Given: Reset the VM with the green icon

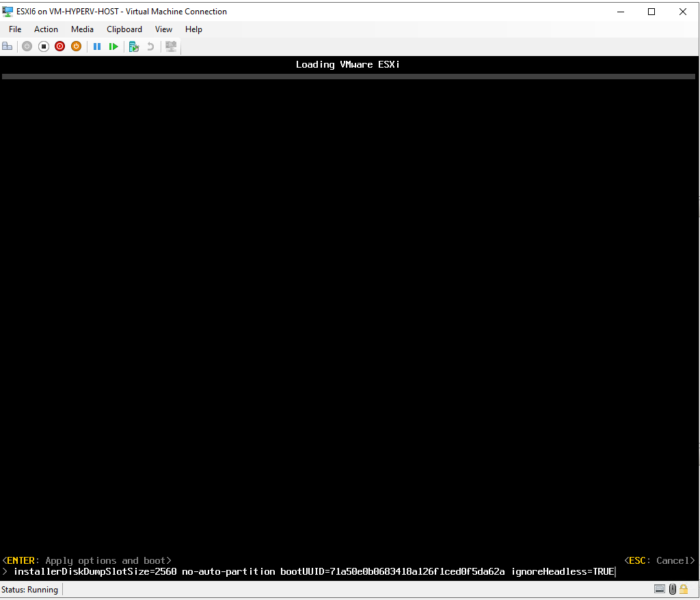Looking at the screenshot, I should click(113, 46).
